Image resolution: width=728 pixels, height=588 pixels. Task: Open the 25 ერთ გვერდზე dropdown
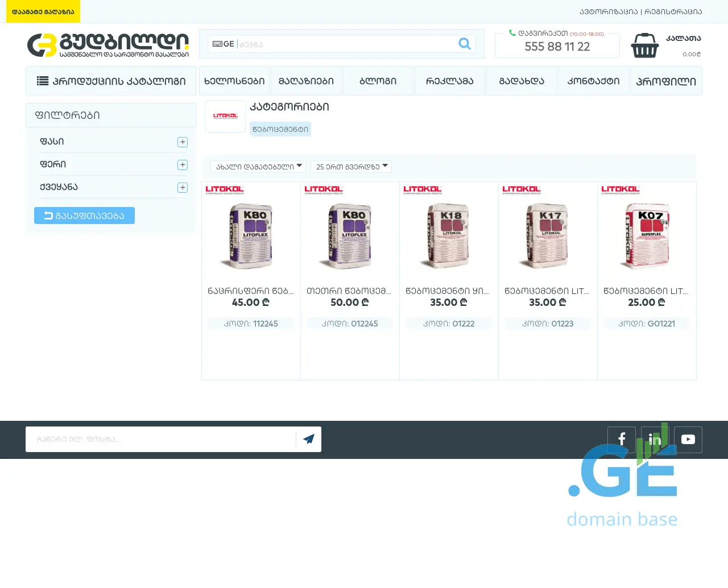pos(351,167)
